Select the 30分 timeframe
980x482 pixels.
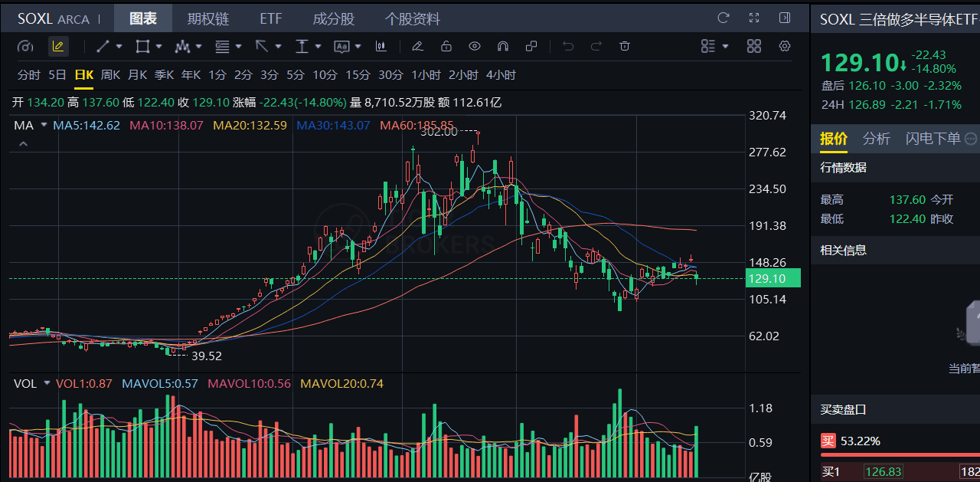point(390,75)
